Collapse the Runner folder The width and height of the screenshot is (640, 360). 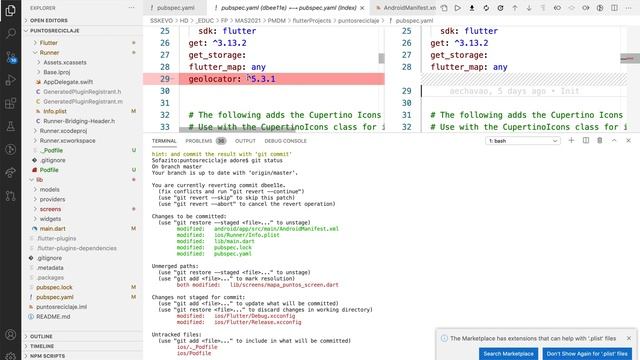click(x=49, y=52)
